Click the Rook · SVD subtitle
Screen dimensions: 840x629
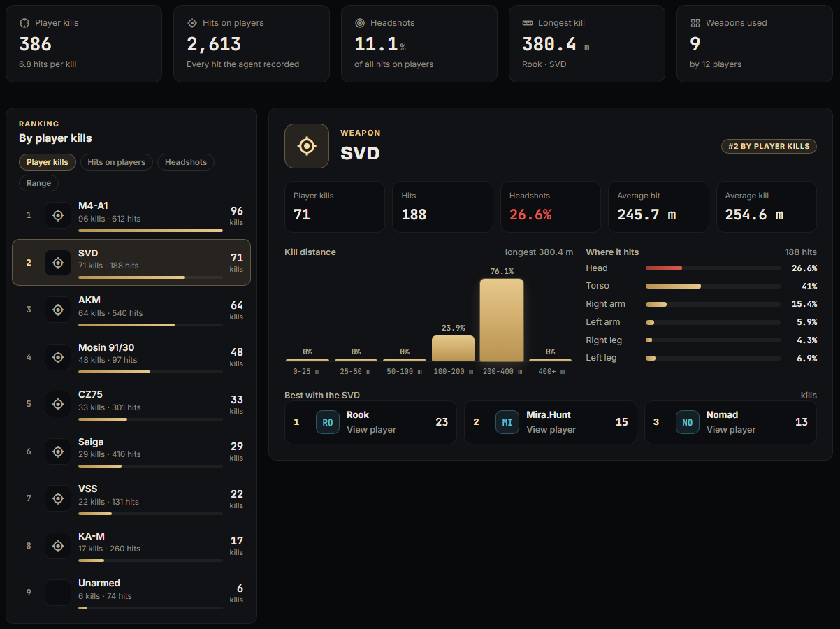(544, 64)
